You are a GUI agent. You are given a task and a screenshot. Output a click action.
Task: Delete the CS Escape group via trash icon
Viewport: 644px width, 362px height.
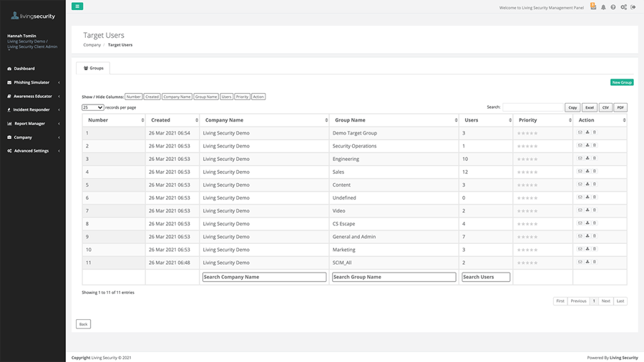pos(595,223)
